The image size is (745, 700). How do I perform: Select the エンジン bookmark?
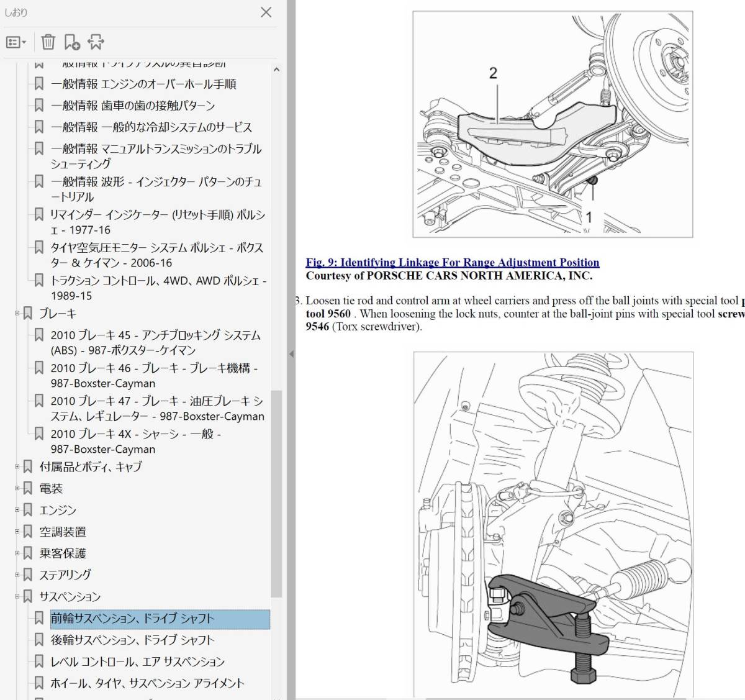pyautogui.click(x=58, y=510)
